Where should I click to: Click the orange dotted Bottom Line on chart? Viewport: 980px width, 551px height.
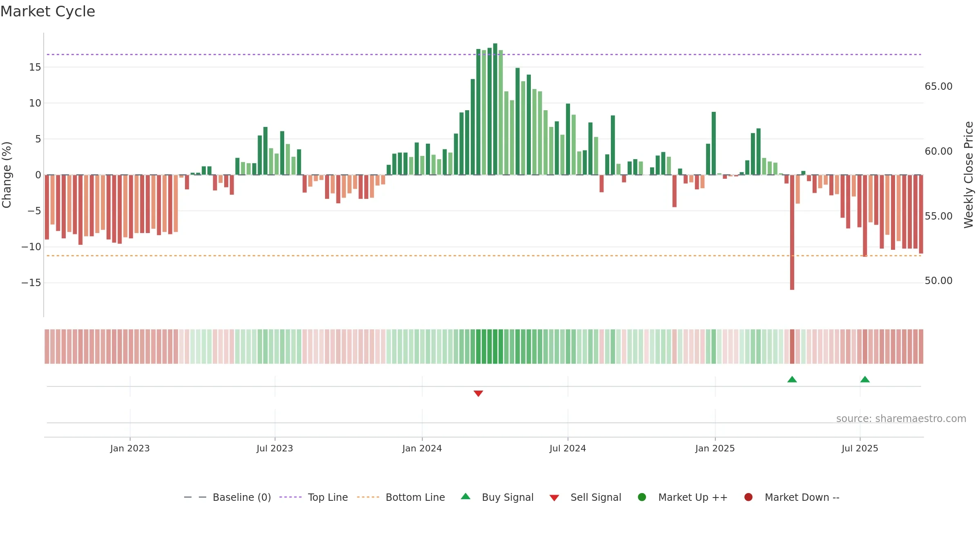(x=484, y=256)
